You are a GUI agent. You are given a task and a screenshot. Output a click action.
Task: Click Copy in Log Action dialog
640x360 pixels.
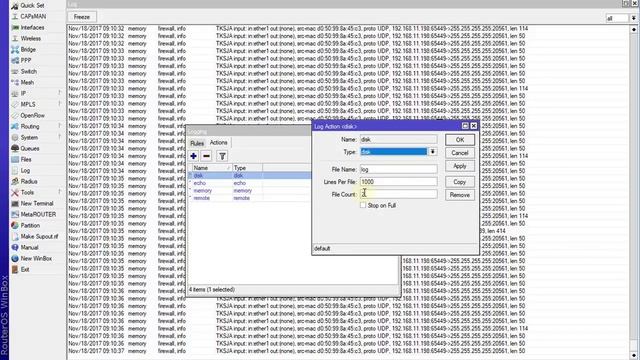(460, 182)
